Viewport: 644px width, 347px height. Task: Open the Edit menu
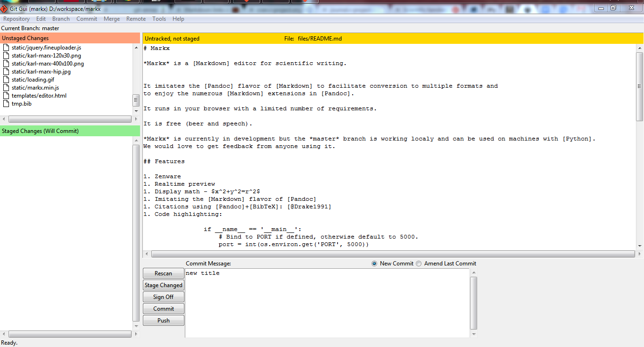point(41,19)
